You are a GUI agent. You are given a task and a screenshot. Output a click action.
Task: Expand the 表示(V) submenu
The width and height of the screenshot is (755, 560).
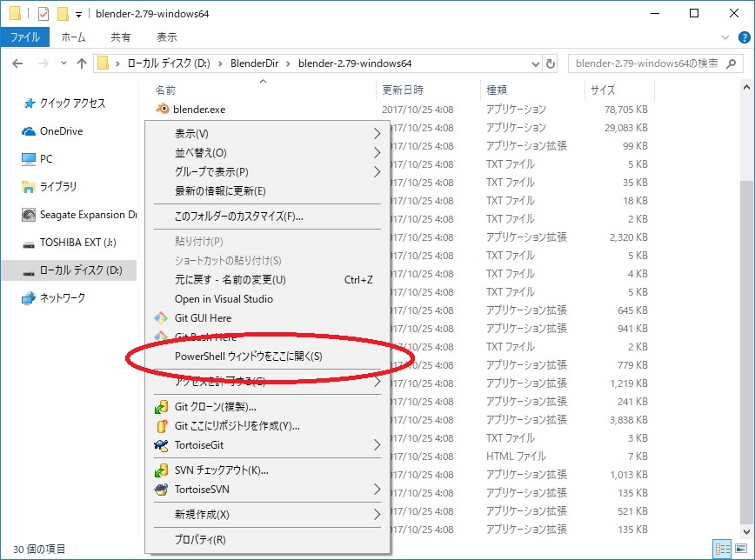coord(377,133)
